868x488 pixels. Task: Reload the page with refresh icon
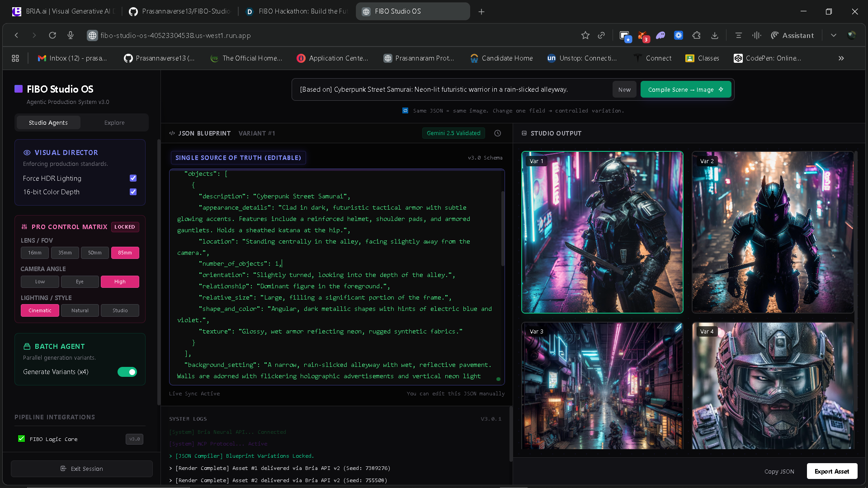52,35
